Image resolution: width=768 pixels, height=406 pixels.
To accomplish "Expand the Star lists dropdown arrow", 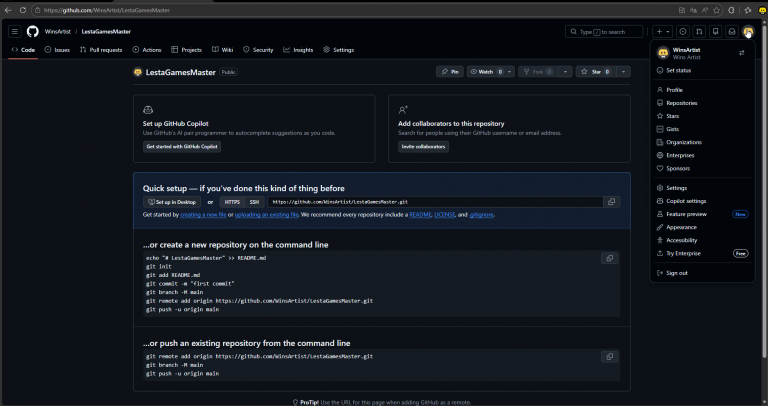I will pyautogui.click(x=623, y=72).
